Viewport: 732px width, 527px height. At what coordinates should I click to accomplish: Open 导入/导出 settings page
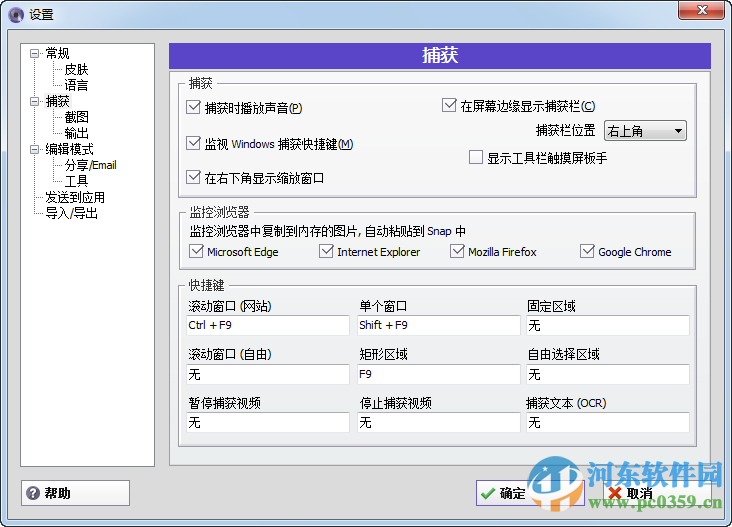71,213
